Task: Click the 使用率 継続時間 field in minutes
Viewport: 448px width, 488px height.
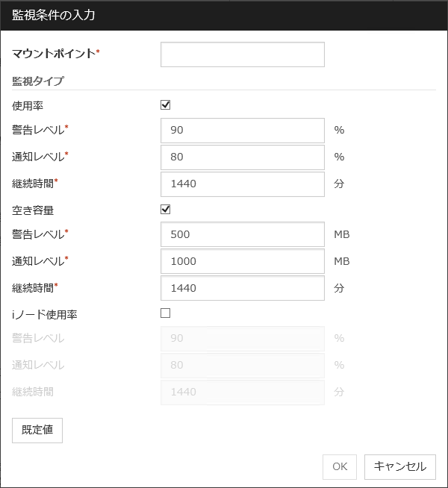Action: (242, 184)
